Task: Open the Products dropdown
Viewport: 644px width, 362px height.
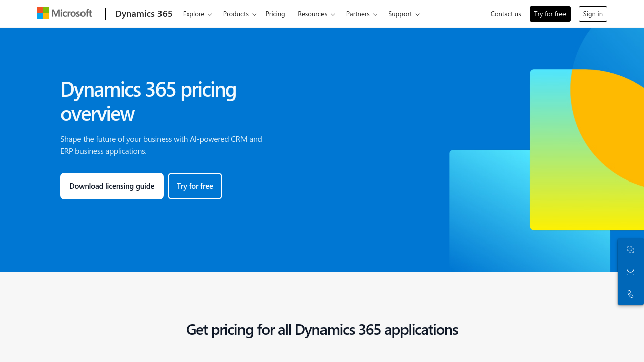Action: click(239, 14)
